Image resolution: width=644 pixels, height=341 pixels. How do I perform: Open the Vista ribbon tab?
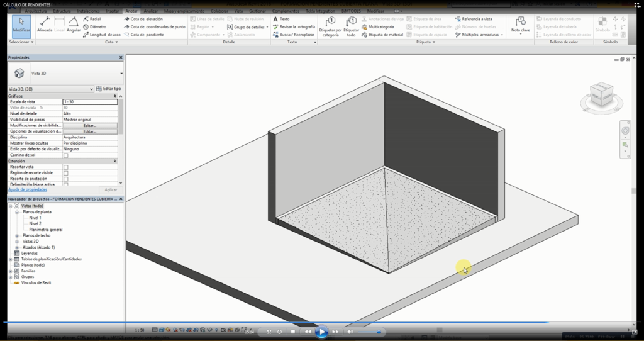click(x=238, y=11)
